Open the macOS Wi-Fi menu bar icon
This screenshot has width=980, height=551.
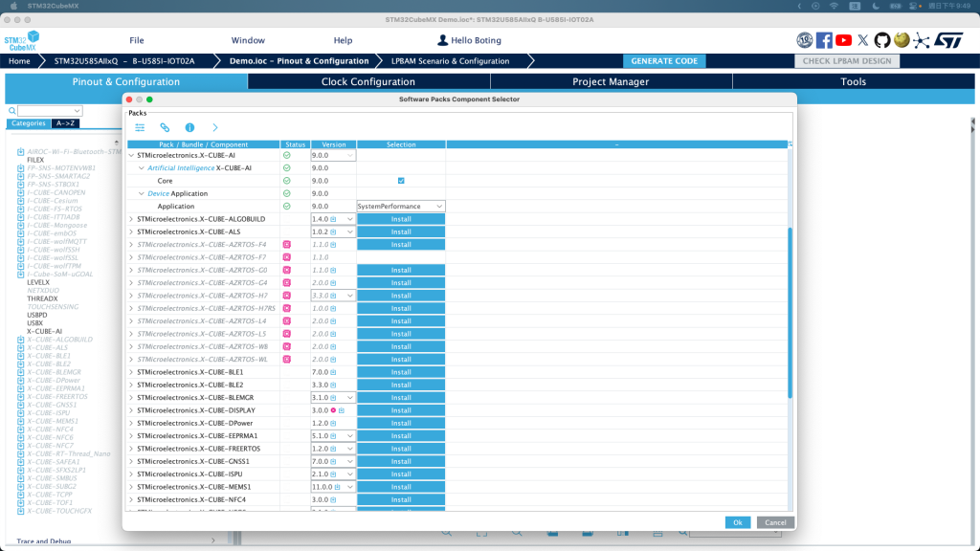click(834, 7)
